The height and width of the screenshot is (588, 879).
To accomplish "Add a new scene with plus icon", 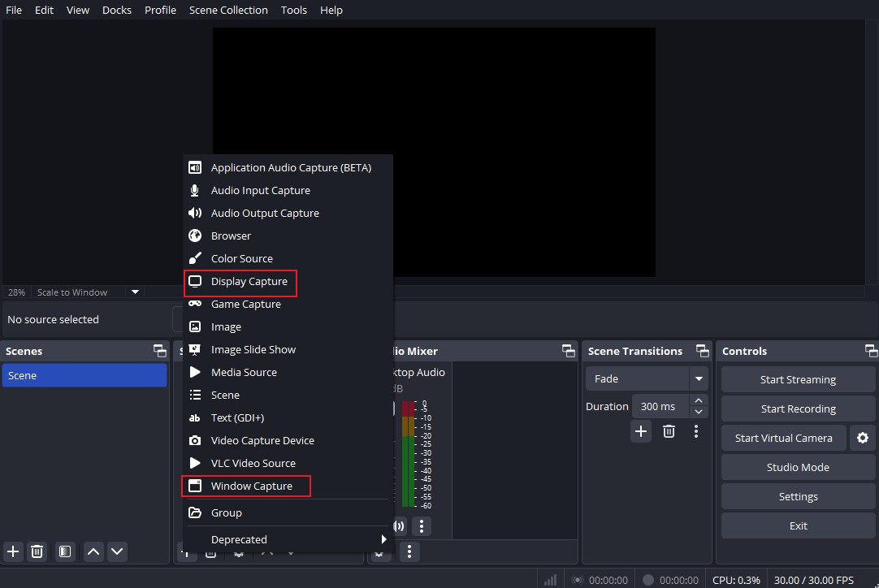I will (13, 551).
